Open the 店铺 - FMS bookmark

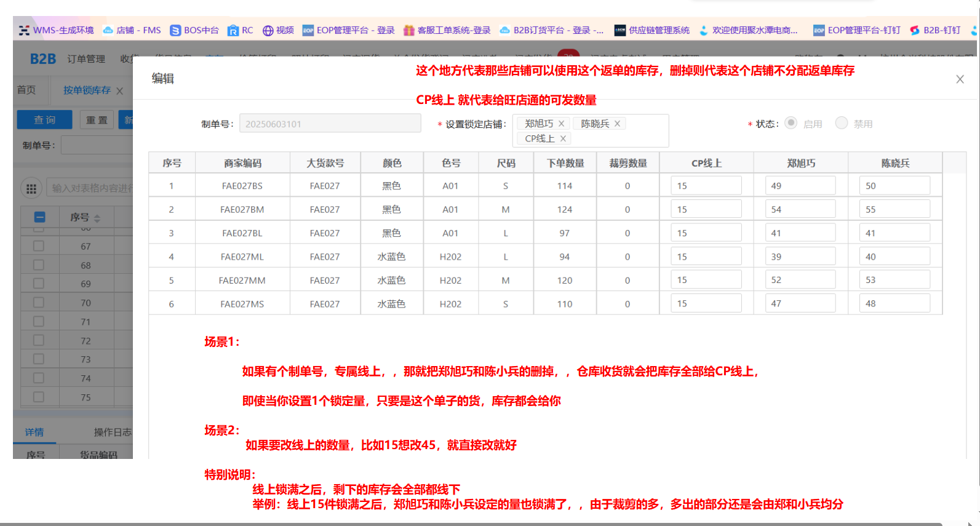click(x=132, y=30)
